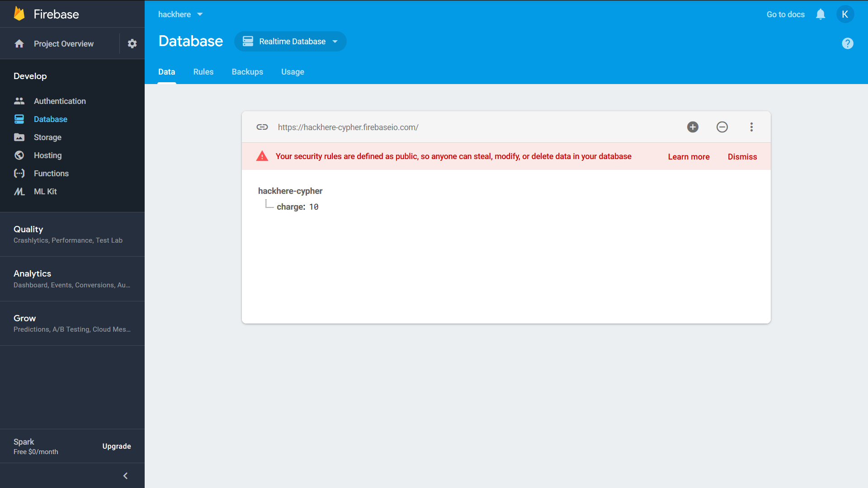This screenshot has width=868, height=488.
Task: Open the database three-dot overflow menu
Action: (751, 127)
